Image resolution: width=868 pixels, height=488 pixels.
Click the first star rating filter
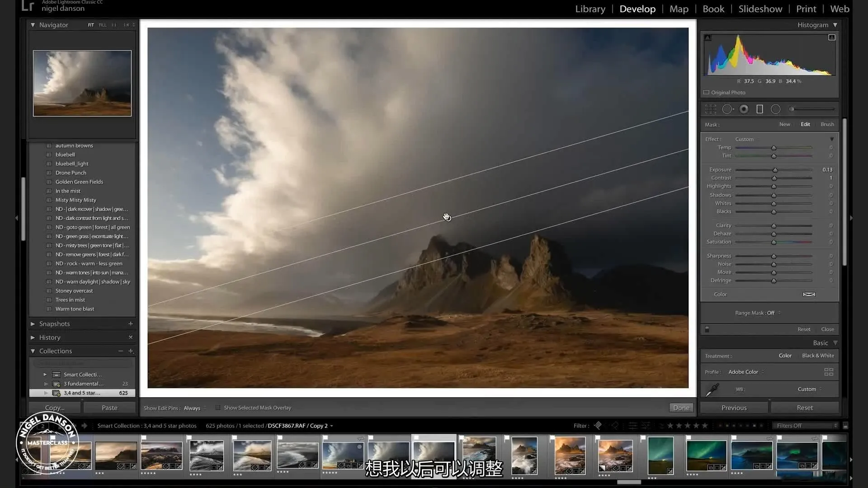click(670, 426)
